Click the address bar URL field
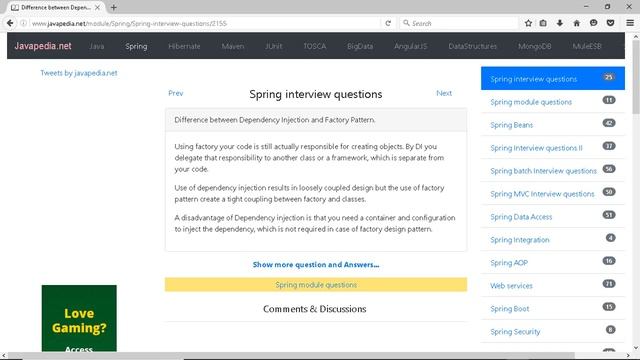 point(204,23)
